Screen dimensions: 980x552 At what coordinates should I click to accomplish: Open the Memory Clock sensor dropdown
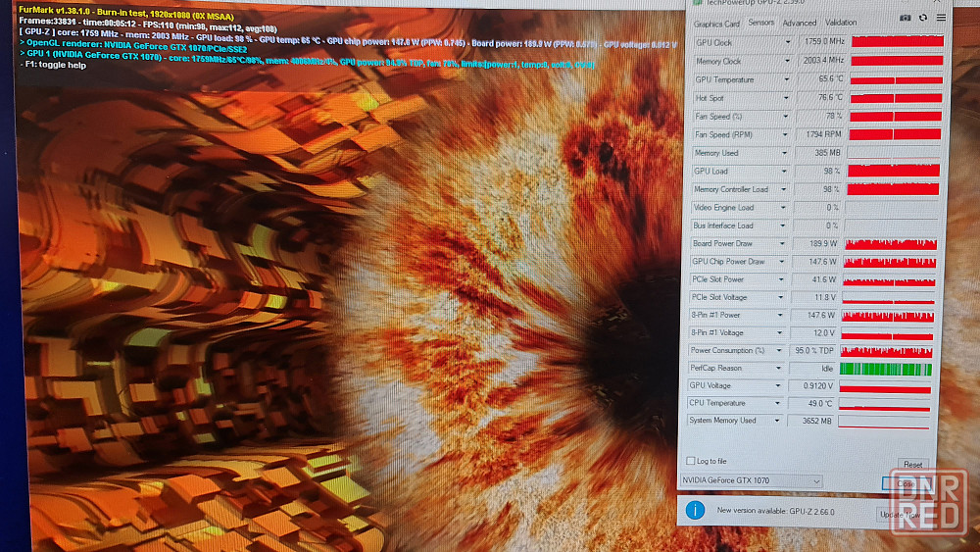tap(787, 61)
